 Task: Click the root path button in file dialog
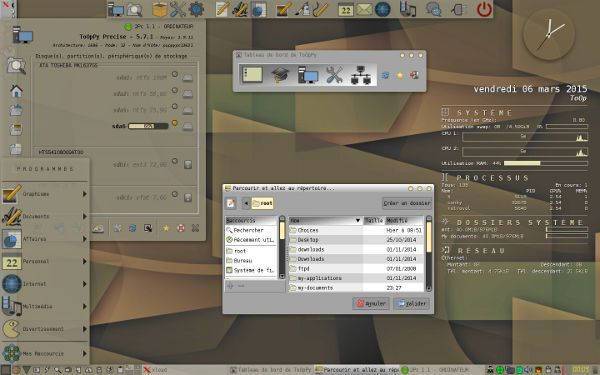tap(262, 203)
